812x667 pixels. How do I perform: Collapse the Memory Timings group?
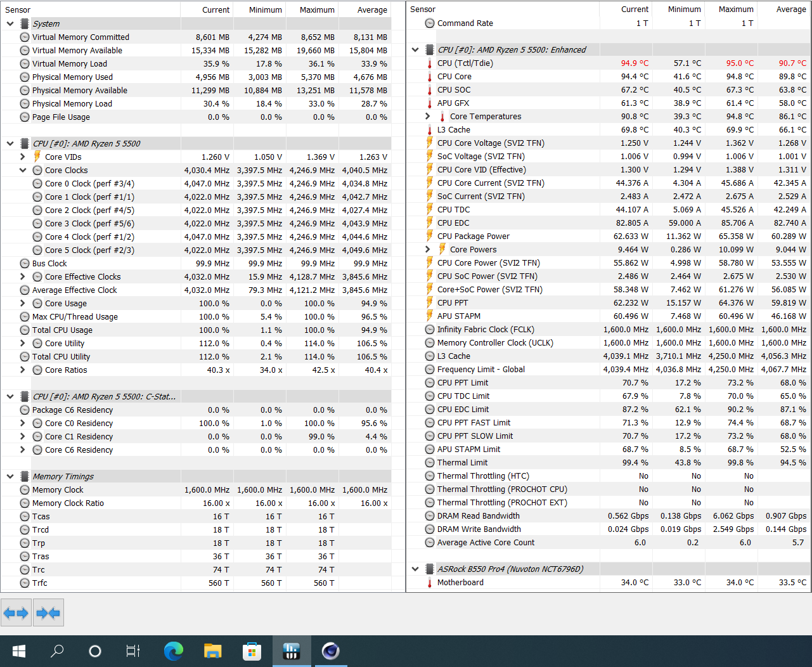[x=10, y=476]
